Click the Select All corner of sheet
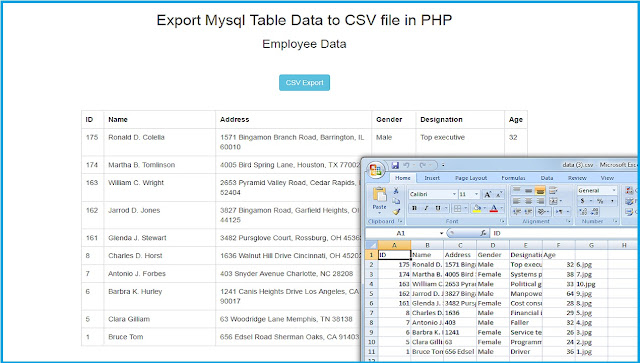 (x=371, y=245)
